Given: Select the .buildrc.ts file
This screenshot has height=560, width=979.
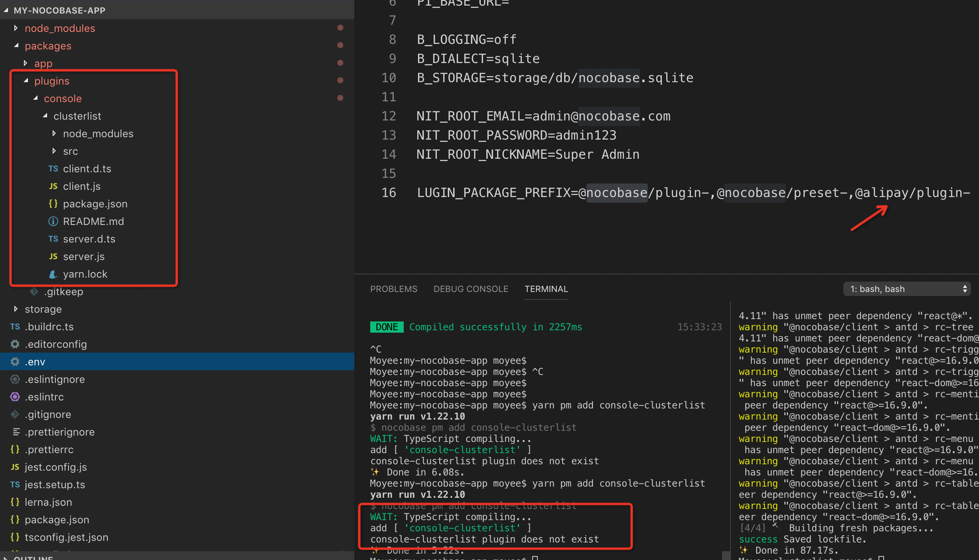Looking at the screenshot, I should 49,327.
